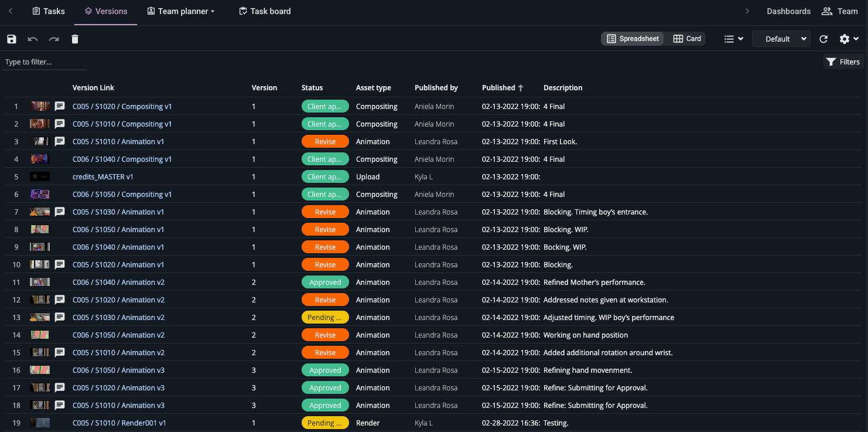Open the list grouping options dropdown
The image size is (868, 432).
coord(733,39)
